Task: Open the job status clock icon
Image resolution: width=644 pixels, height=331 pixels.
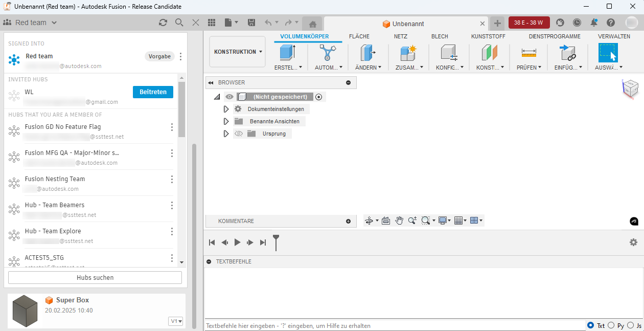Action: pyautogui.click(x=577, y=23)
